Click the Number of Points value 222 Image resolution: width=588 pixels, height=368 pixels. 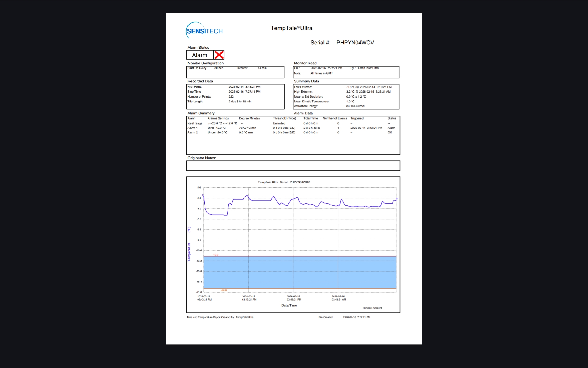coord(231,97)
